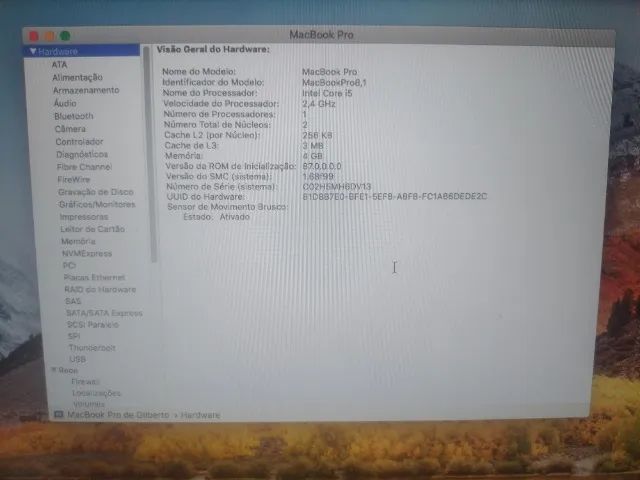The width and height of the screenshot is (640, 480).
Task: Select Firewall under Rede
Action: coord(85,382)
